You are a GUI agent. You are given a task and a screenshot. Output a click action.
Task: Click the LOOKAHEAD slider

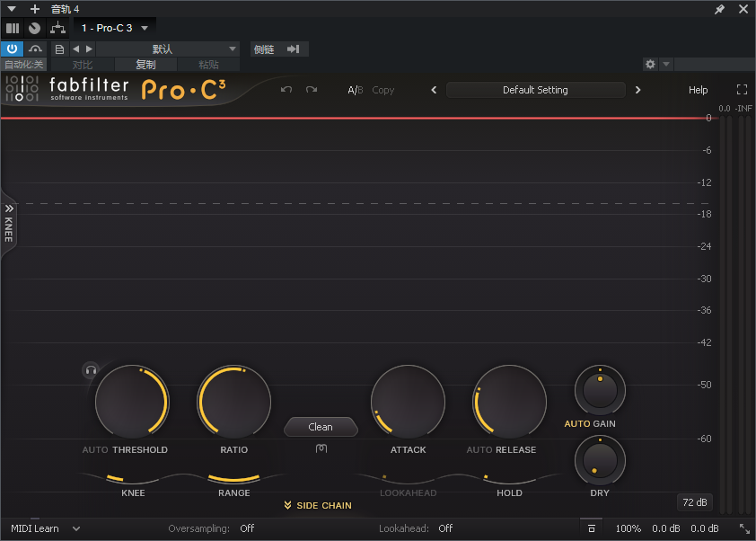pyautogui.click(x=408, y=478)
